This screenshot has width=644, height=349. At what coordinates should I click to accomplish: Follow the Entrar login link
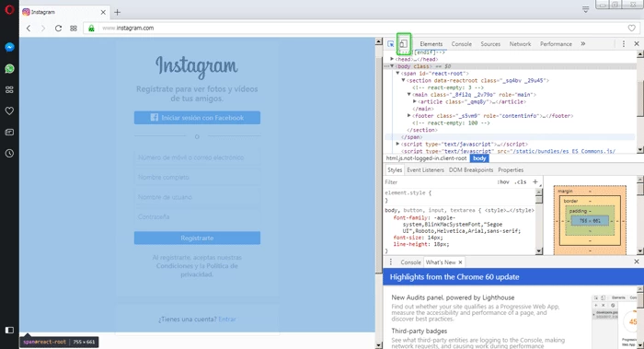tap(227, 319)
